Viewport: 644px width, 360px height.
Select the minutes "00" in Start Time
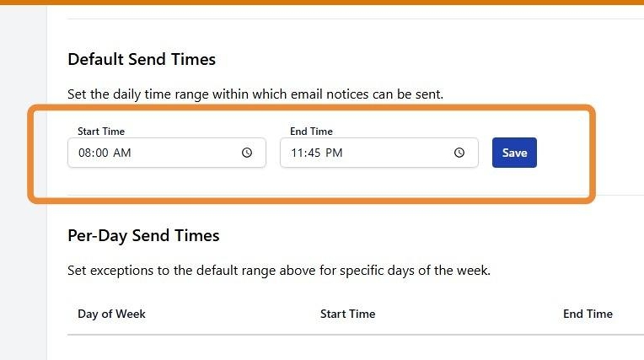click(x=102, y=153)
